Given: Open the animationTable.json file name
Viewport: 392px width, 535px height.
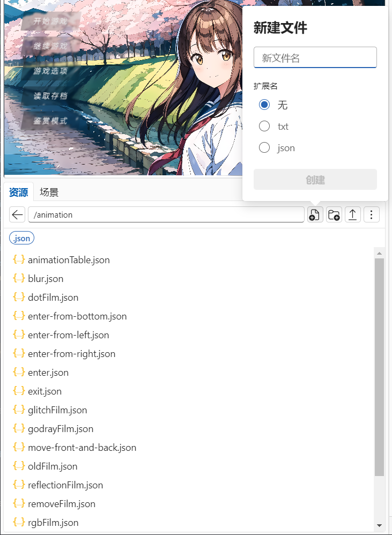Looking at the screenshot, I should click(x=69, y=260).
